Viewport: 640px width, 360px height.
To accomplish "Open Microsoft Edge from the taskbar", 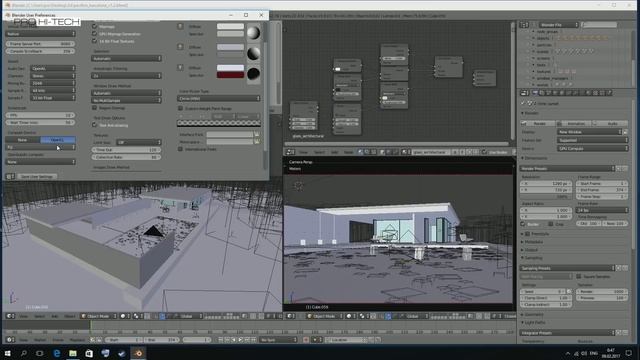I will 56,353.
